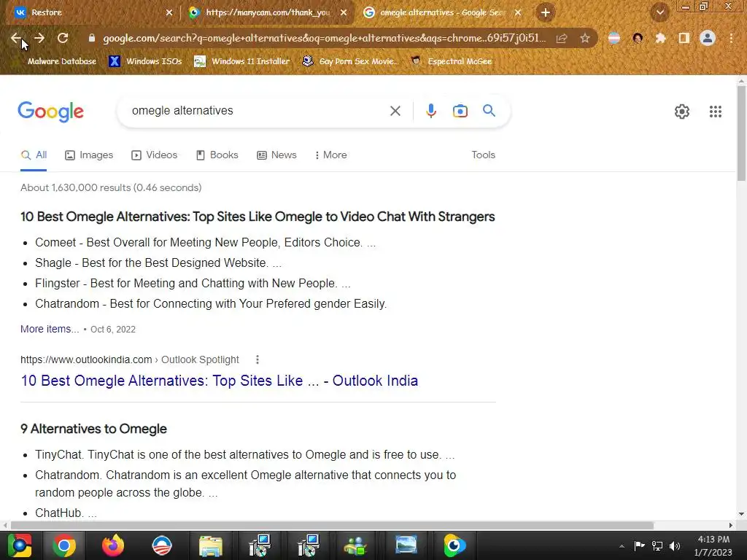Image resolution: width=747 pixels, height=560 pixels.
Task: Open Google Chrome from the taskbar
Action: pos(64,545)
